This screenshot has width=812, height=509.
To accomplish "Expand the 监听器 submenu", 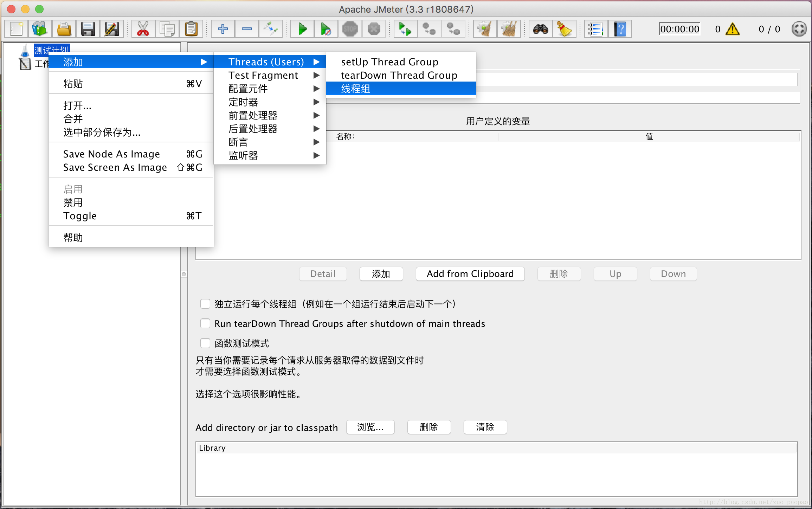I will click(x=270, y=155).
